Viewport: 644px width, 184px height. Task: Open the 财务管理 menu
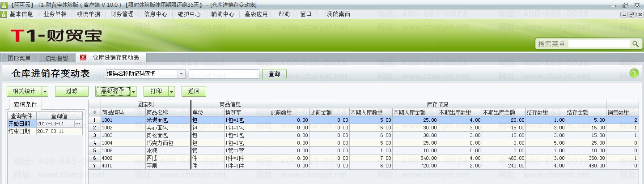(x=122, y=14)
